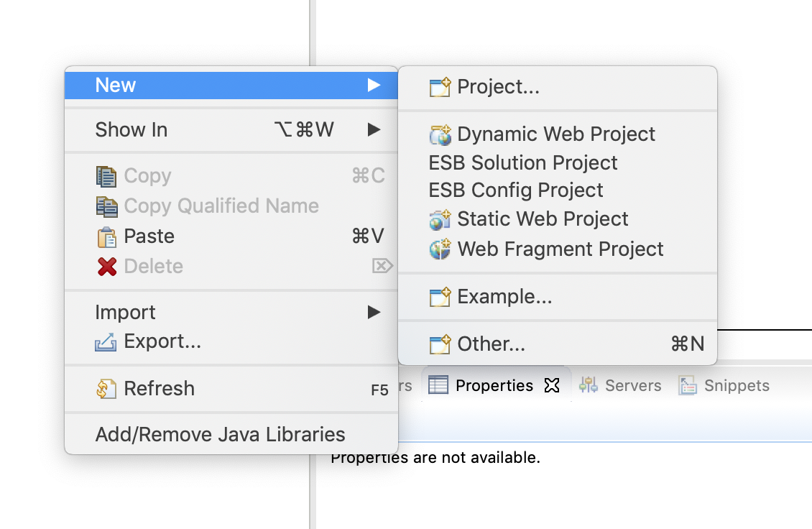Close the Properties view tab
This screenshot has height=529, width=812.
point(551,386)
